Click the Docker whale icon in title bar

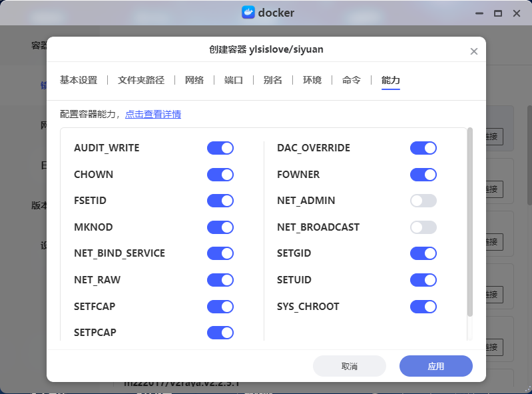coord(248,13)
